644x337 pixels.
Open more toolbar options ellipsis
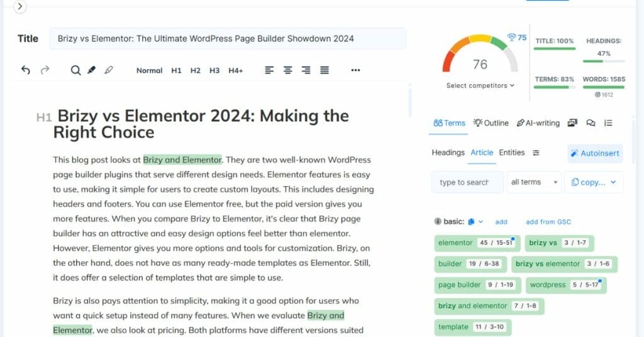[356, 70]
